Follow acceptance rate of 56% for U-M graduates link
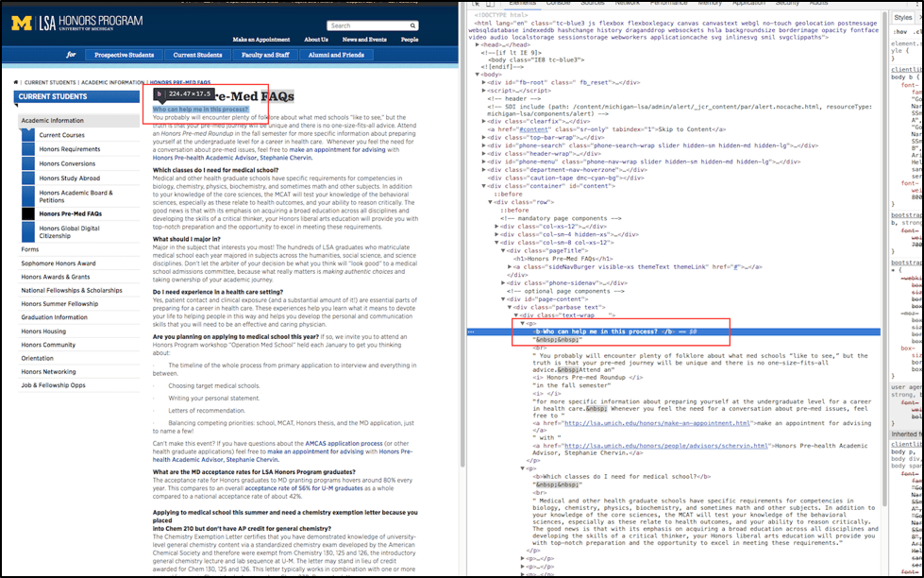The height and width of the screenshot is (578, 924). pyautogui.click(x=304, y=488)
